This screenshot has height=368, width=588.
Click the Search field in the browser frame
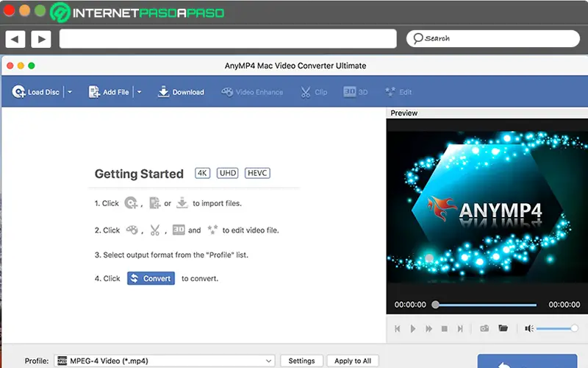pyautogui.click(x=492, y=38)
